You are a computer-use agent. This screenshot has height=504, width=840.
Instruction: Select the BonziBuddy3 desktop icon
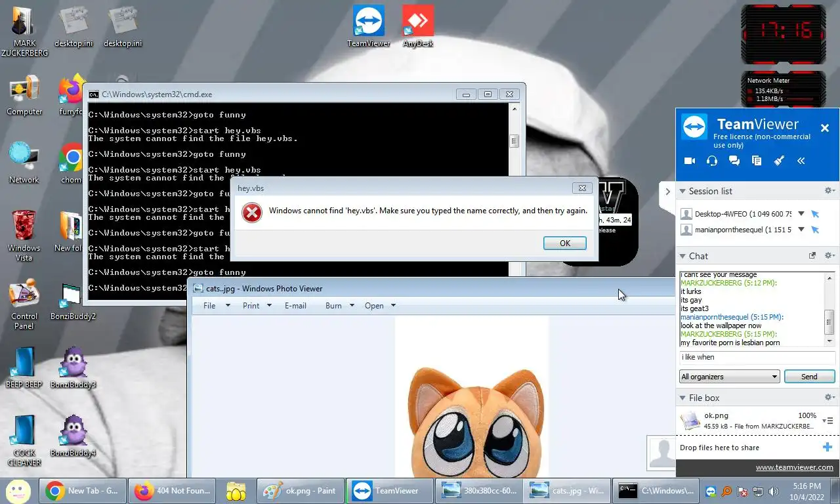[73, 369]
